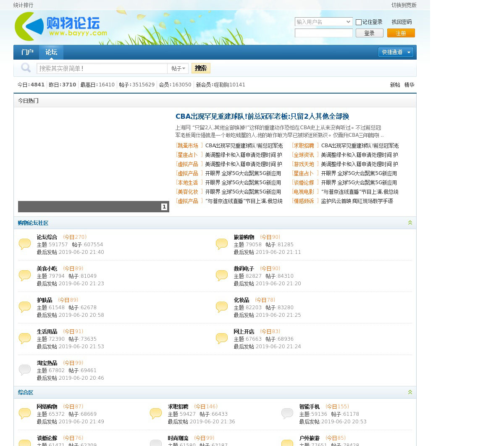Click the 求职招聘 forum bubble icon

(x=156, y=413)
